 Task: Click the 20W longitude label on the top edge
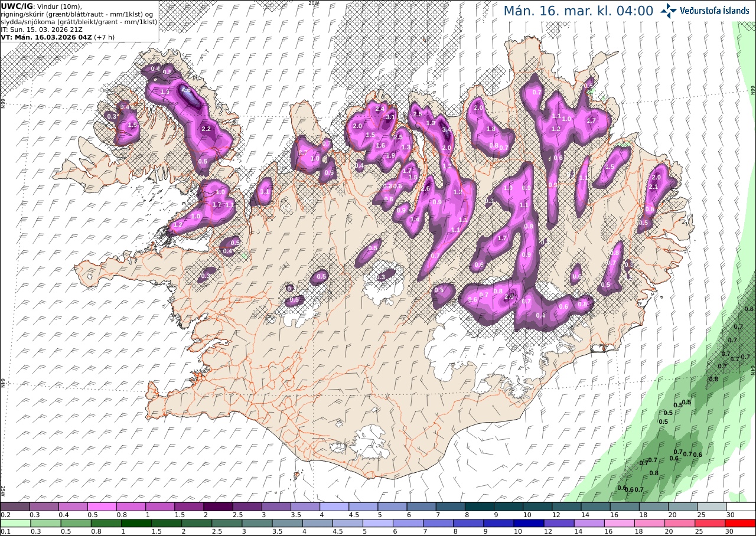tap(314, 2)
